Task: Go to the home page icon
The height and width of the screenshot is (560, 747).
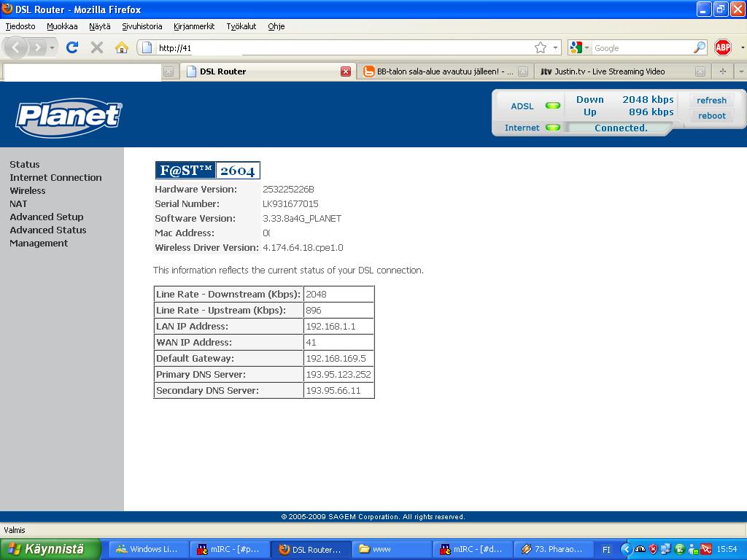Action: pyautogui.click(x=122, y=47)
